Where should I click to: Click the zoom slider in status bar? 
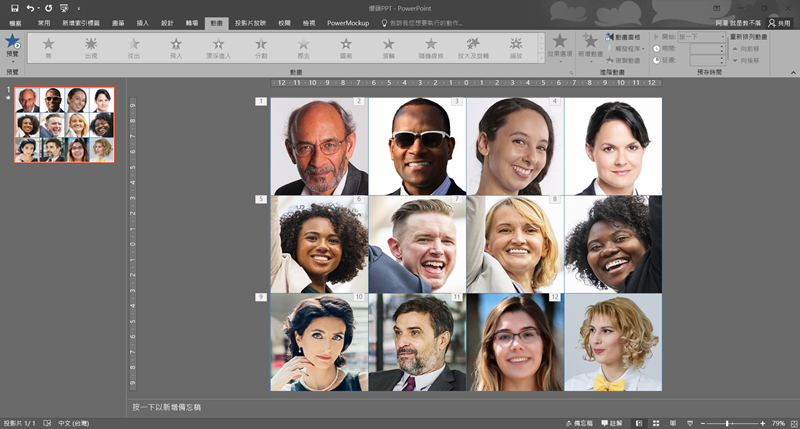[x=727, y=423]
